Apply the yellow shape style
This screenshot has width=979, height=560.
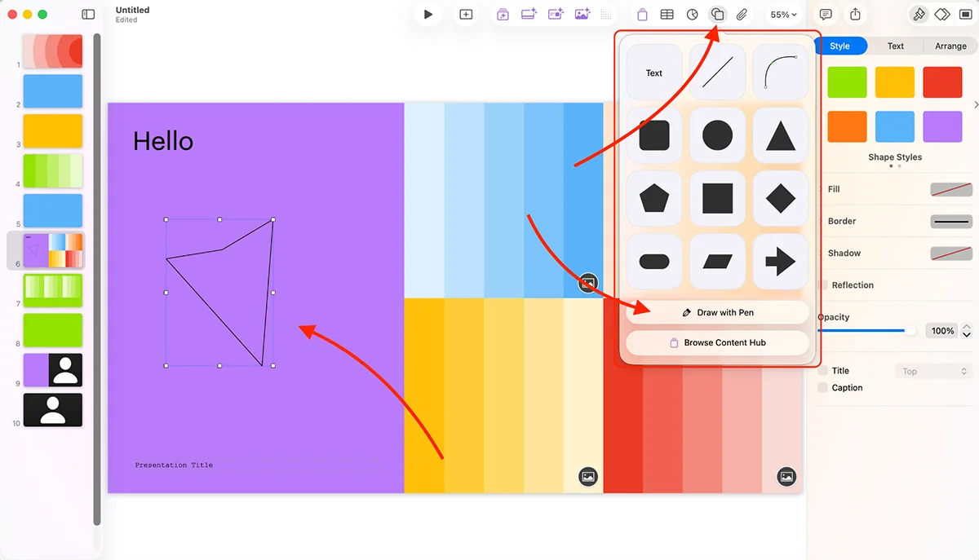point(895,82)
